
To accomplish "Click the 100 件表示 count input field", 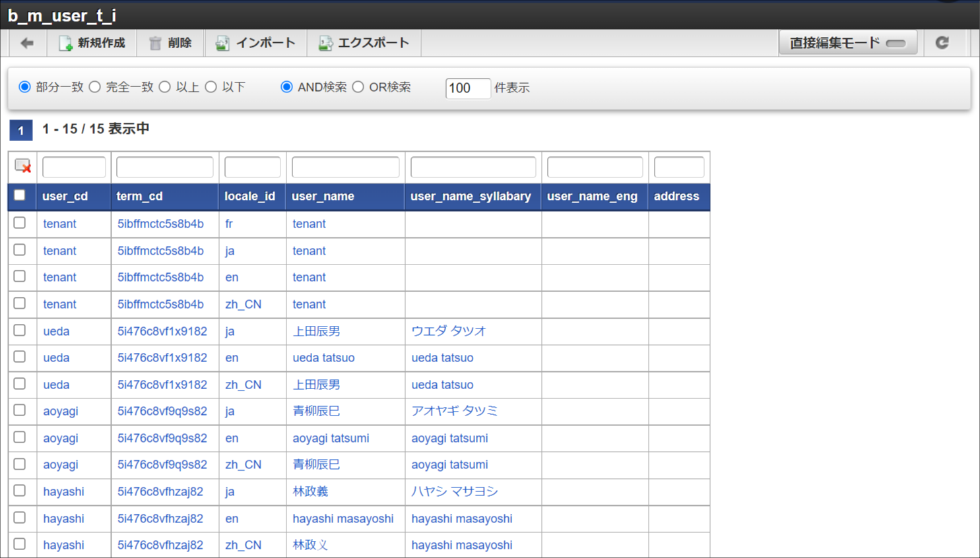I will (x=468, y=88).
